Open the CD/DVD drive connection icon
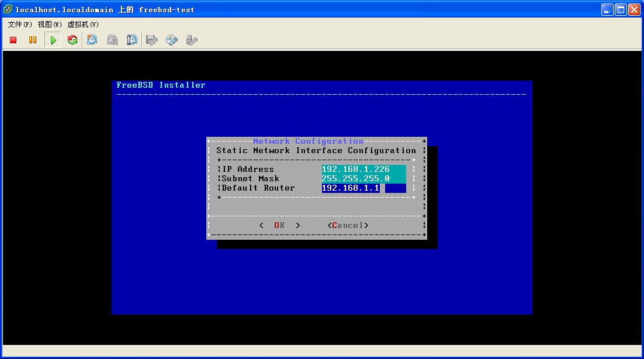Screen dimensions: 644x359 tap(172, 40)
